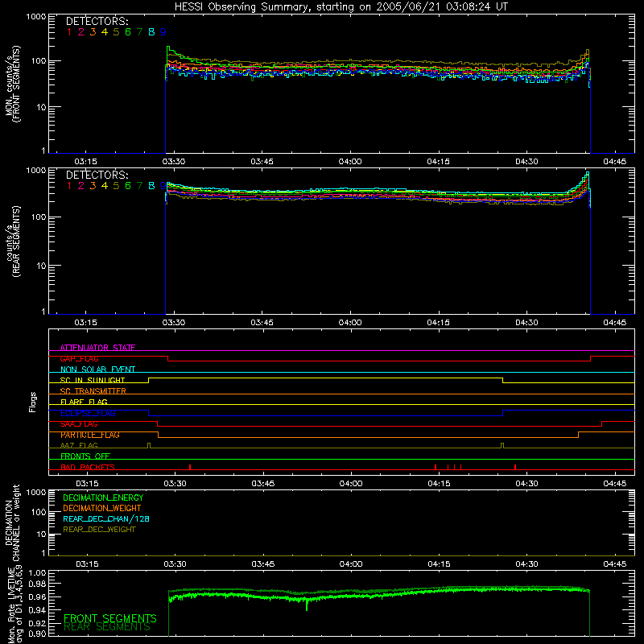Click the bad packet marker near 04:28
The image size is (644, 644).
tap(515, 467)
